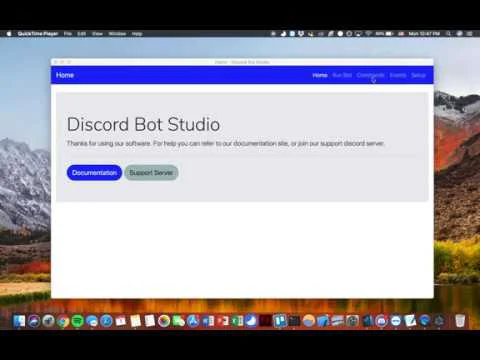The width and height of the screenshot is (480, 360).
Task: Open the App Store from the Dock
Action: tap(193, 321)
